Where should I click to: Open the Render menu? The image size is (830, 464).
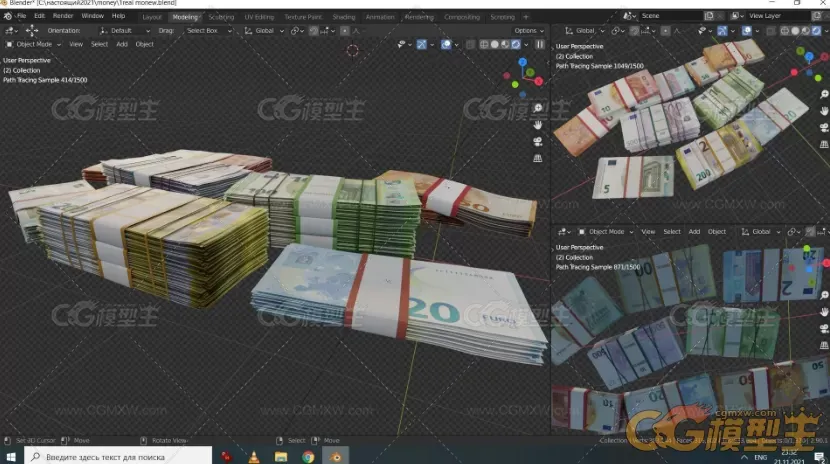coord(63,16)
